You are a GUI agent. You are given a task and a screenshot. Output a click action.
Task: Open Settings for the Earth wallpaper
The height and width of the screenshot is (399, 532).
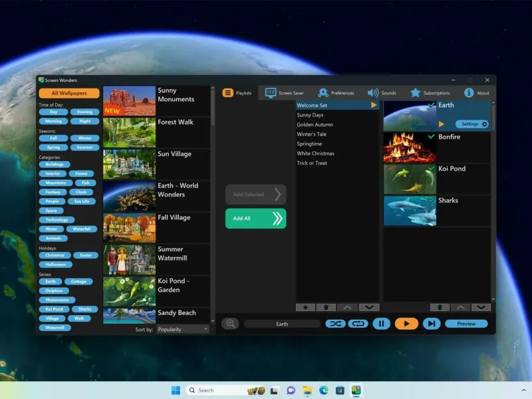472,124
